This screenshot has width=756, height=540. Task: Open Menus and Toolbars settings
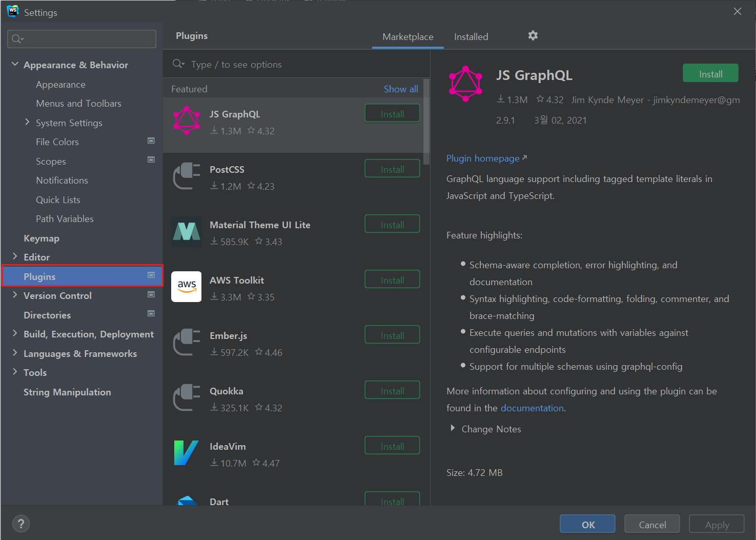[x=78, y=104]
